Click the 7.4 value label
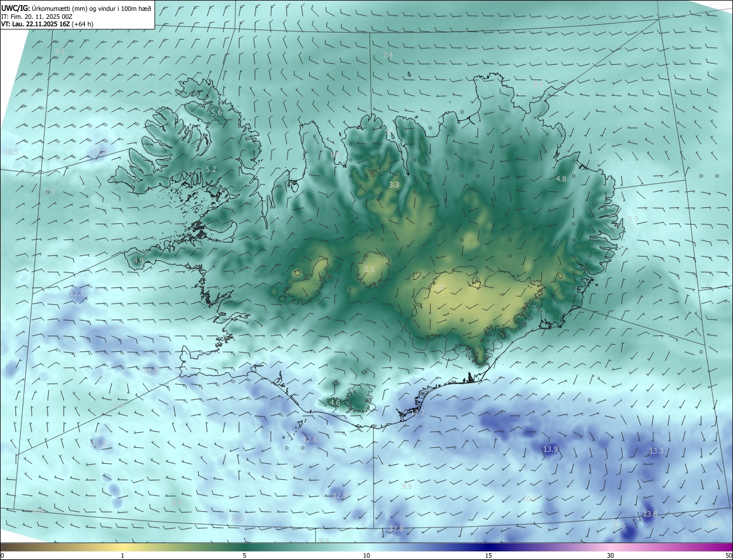Image resolution: width=733 pixels, height=560 pixels. [388, 56]
